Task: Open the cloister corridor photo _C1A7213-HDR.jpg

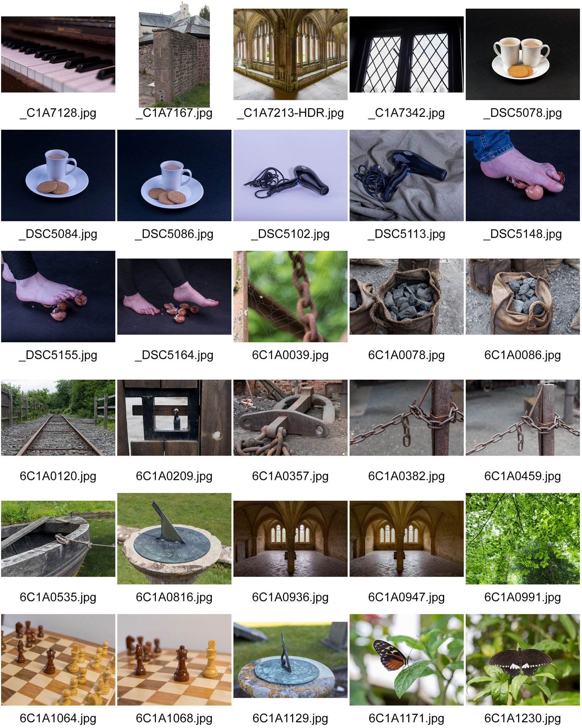Action: pyautogui.click(x=290, y=54)
